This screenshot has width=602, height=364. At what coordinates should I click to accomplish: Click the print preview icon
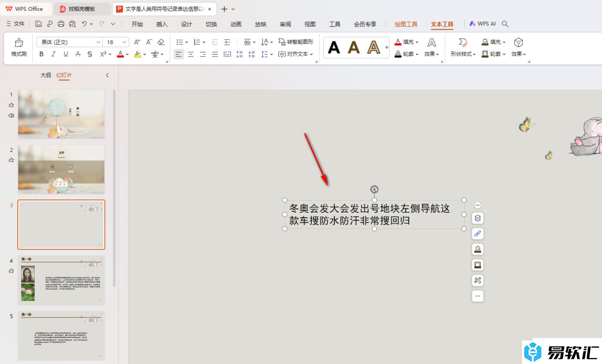pyautogui.click(x=72, y=24)
